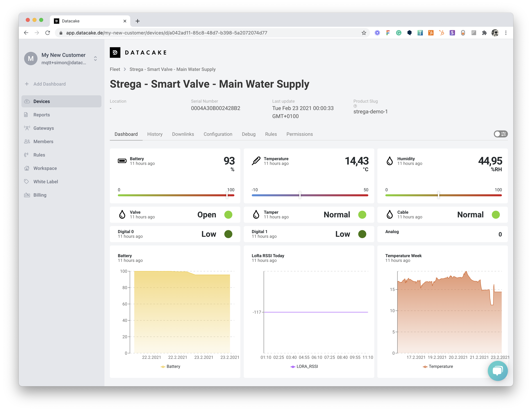Image resolution: width=532 pixels, height=411 pixels.
Task: Click the Battery gauge bar marker
Action: click(x=227, y=195)
